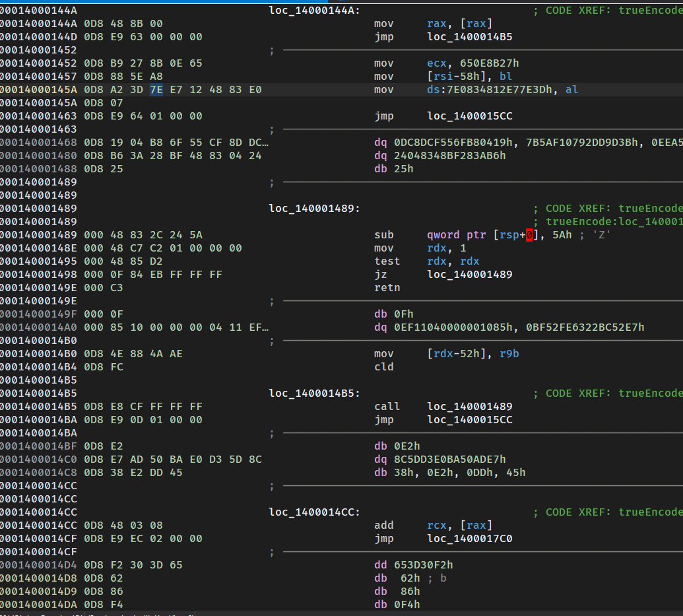Click the loc_14000144A label definition
The image size is (683, 616).
[x=313, y=11]
